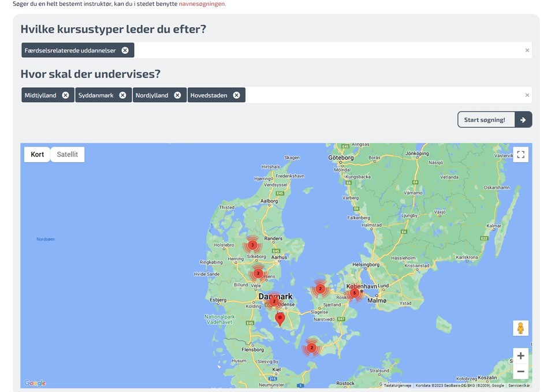Click the Jönköping label on the map
Image resolution: width=555 pixels, height=392 pixels.
(x=417, y=154)
